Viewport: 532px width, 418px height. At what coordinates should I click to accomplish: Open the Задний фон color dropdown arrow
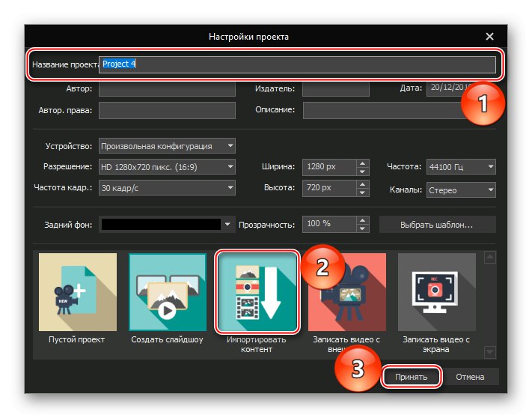(227, 224)
